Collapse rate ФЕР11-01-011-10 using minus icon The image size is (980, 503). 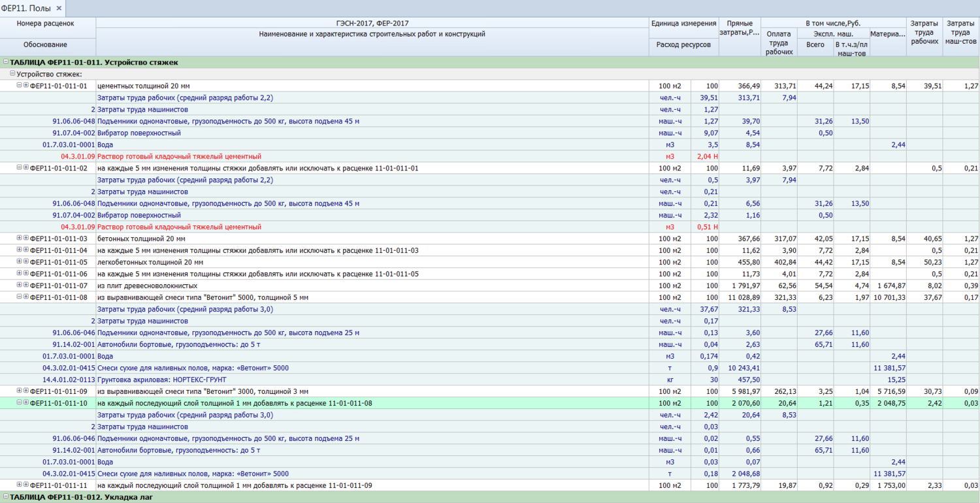tap(20, 403)
